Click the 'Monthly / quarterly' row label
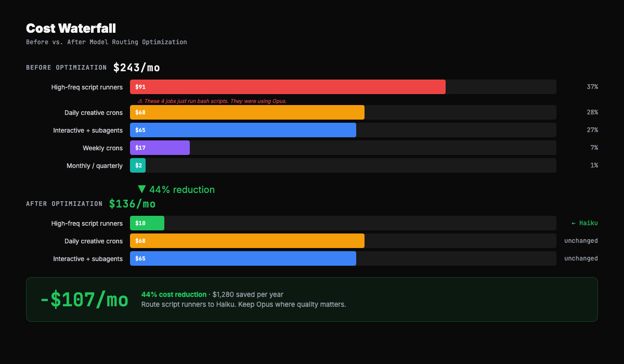Viewport: 624px width, 364px height. pyautogui.click(x=95, y=166)
